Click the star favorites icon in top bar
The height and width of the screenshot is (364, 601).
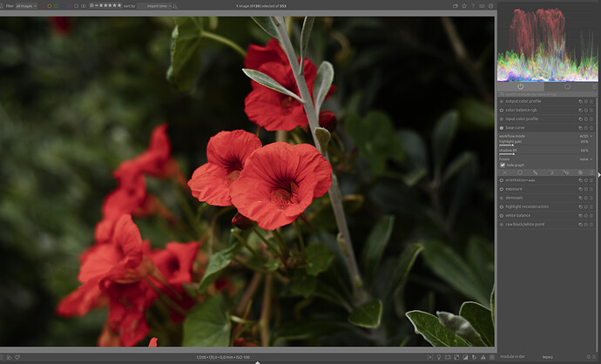466,5
